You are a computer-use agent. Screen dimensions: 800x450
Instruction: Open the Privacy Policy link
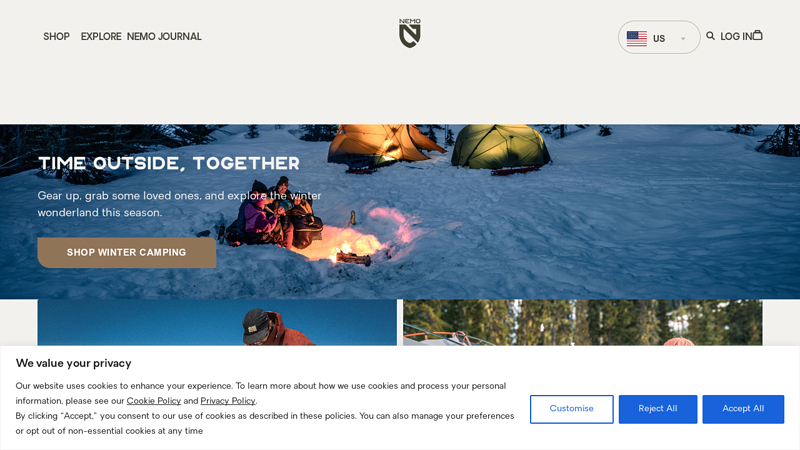tap(228, 401)
